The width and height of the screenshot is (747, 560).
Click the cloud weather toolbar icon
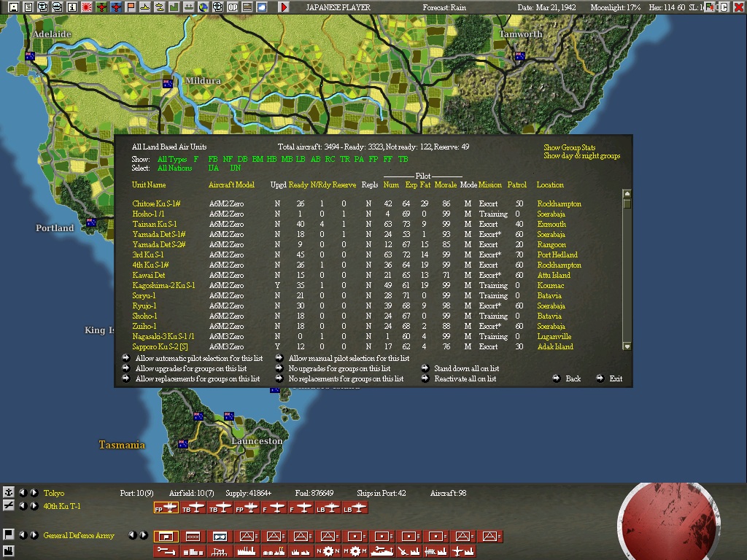click(x=262, y=7)
